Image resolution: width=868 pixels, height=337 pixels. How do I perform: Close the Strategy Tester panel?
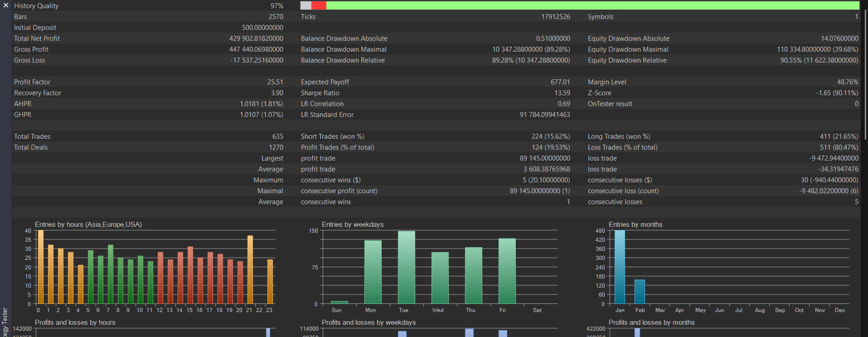click(5, 5)
